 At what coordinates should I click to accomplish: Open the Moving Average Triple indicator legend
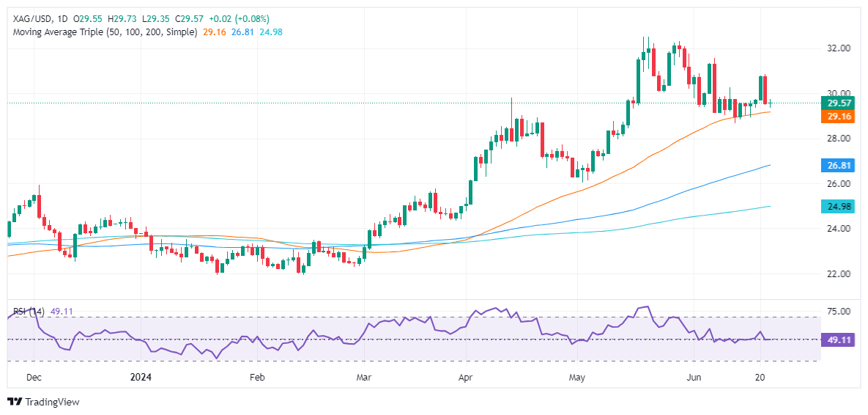point(102,32)
